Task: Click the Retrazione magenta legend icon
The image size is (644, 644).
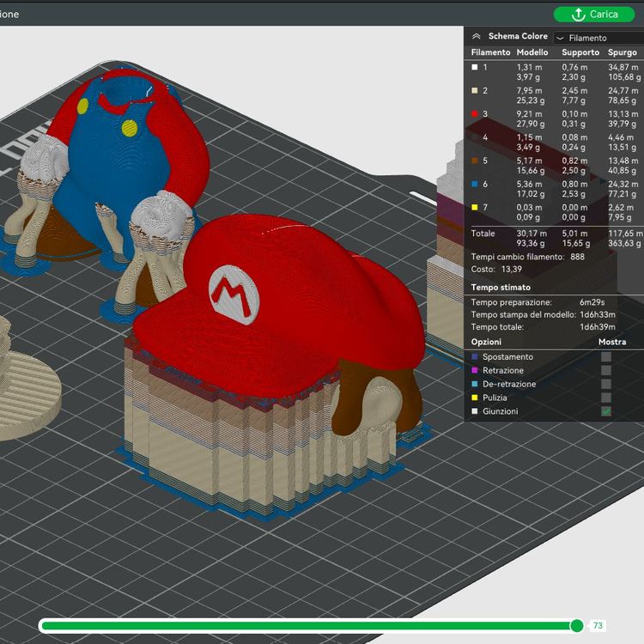Action: 475,370
